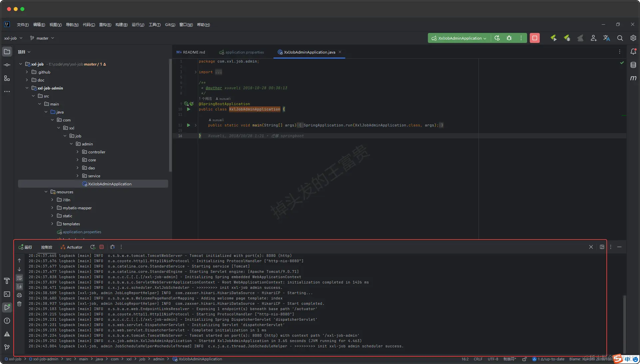Open IDE settings gear icon
Screen dimensions: 640x364
point(633,38)
